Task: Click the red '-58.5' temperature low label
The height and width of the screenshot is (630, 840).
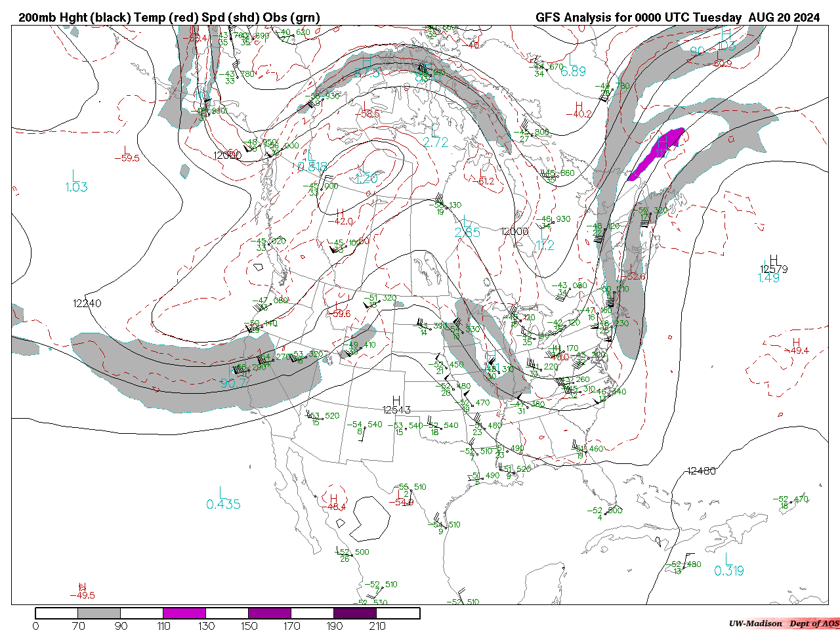Action: pyautogui.click(x=367, y=114)
